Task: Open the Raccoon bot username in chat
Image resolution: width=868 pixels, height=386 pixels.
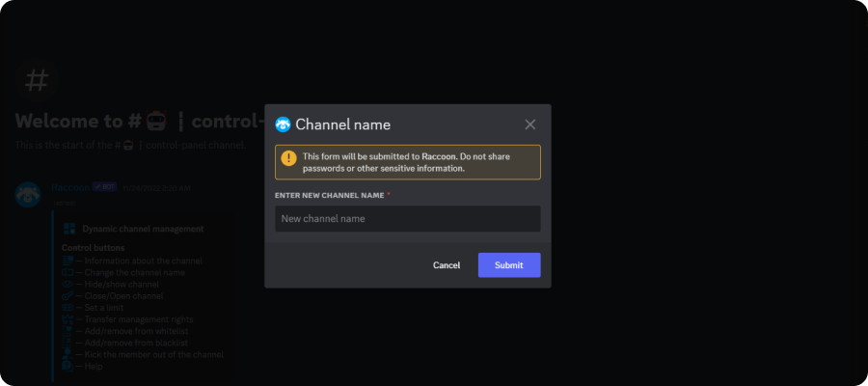Action: click(x=70, y=188)
